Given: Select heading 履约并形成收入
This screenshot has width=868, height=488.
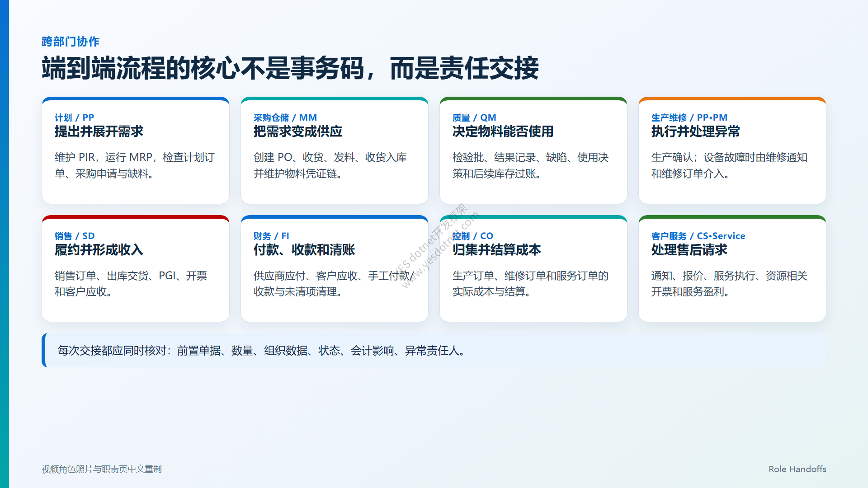Looking at the screenshot, I should click(99, 250).
